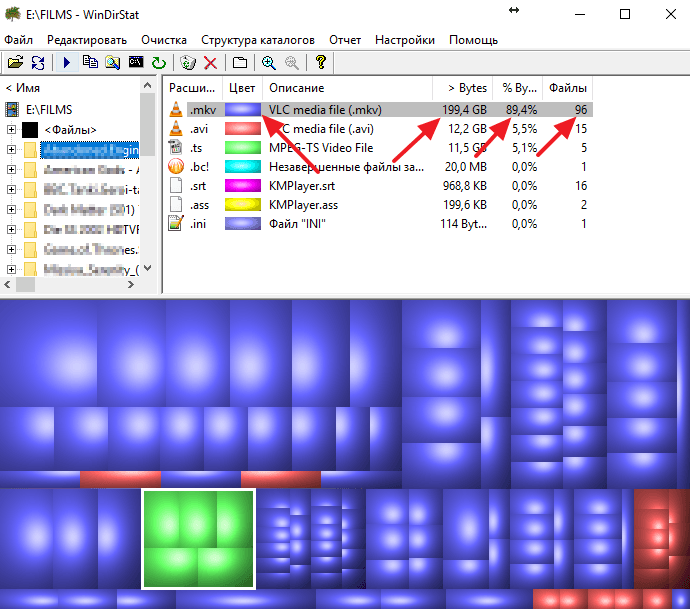Click the red X delete icon
690x609 pixels.
tap(210, 63)
